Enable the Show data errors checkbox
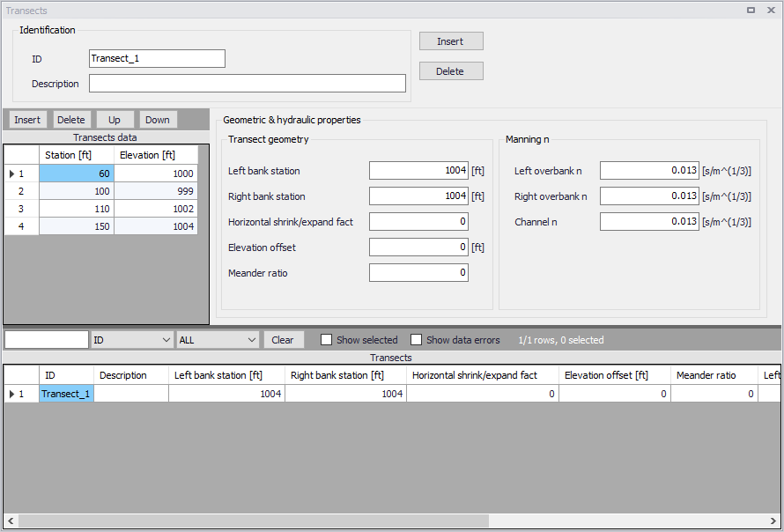The height and width of the screenshot is (532, 784). click(x=416, y=340)
